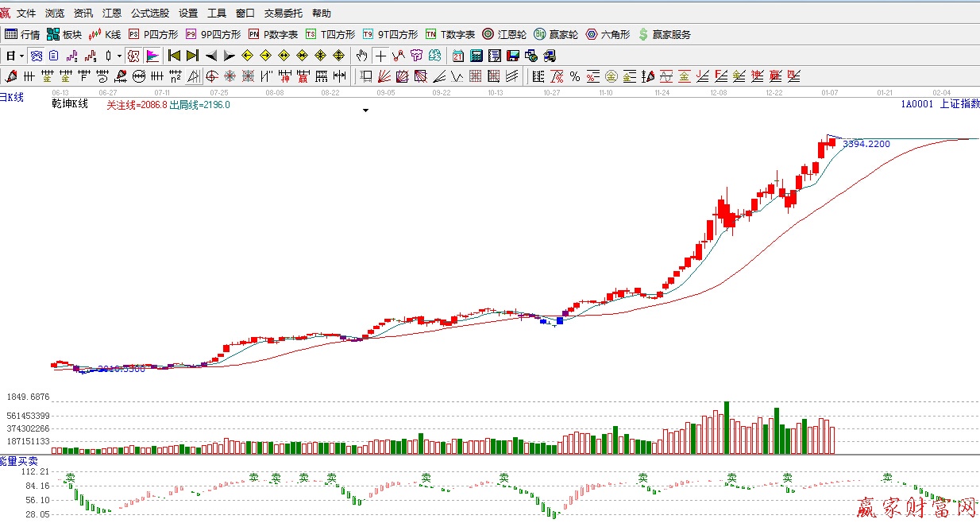Screen dimensions: 980x527
Task: Expand the candlestick style dropdown arrow
Action: (119, 56)
